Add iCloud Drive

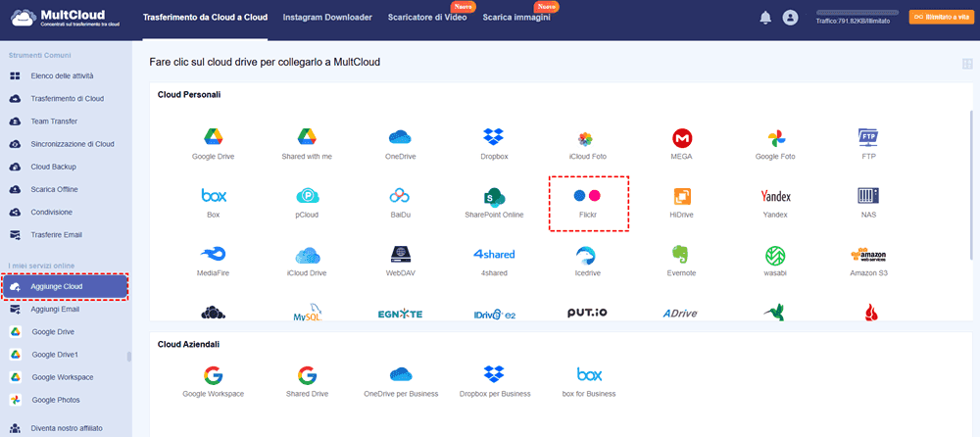point(307,255)
